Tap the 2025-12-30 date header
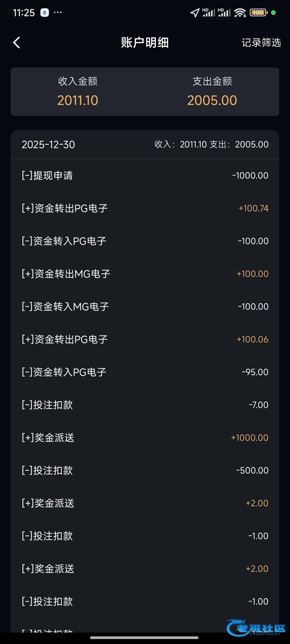 click(48, 145)
